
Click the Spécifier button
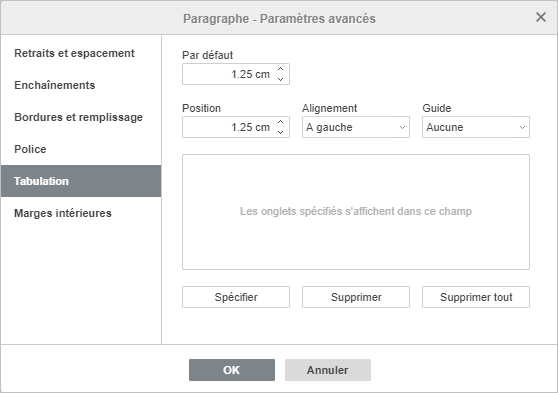tap(236, 297)
